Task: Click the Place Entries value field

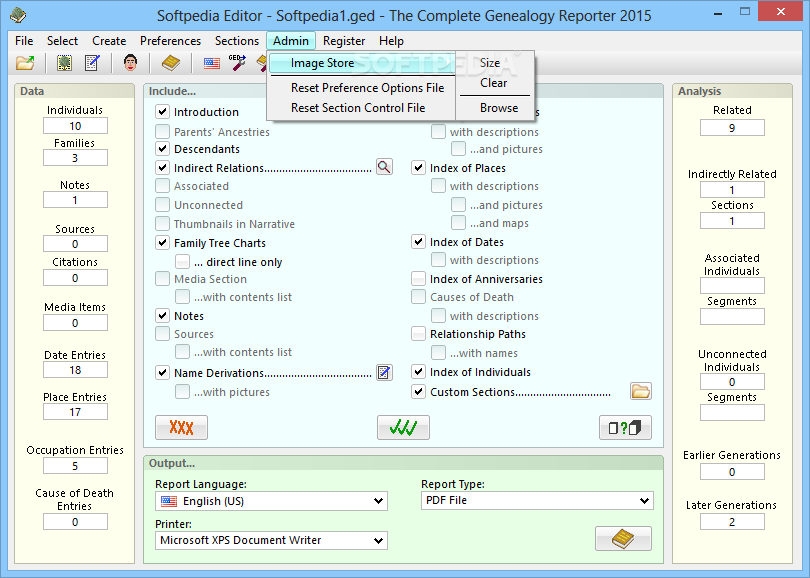Action: [x=75, y=412]
